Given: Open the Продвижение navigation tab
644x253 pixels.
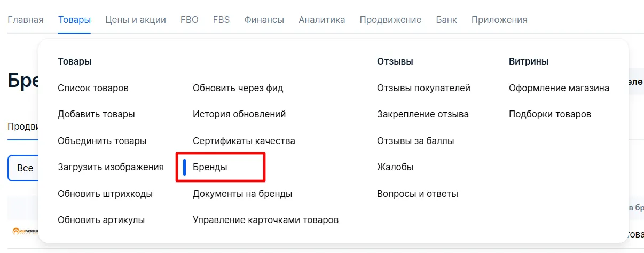Looking at the screenshot, I should click(x=390, y=20).
